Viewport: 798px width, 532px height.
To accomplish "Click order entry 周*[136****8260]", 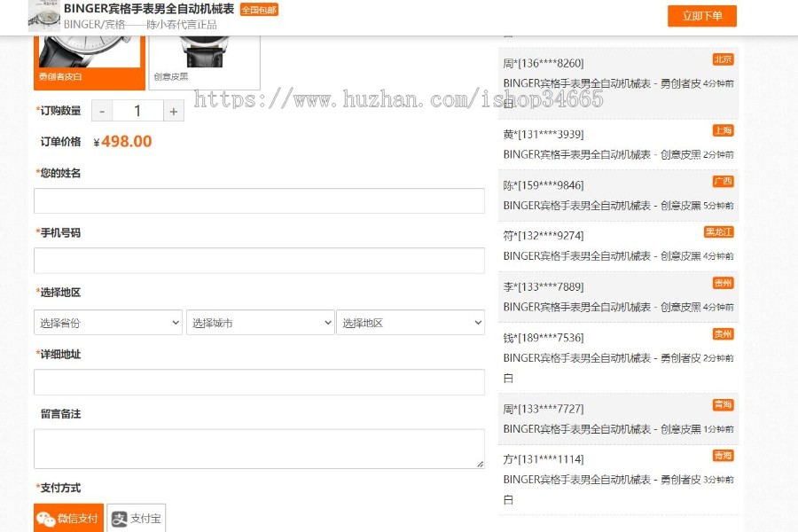I will 618,83.
